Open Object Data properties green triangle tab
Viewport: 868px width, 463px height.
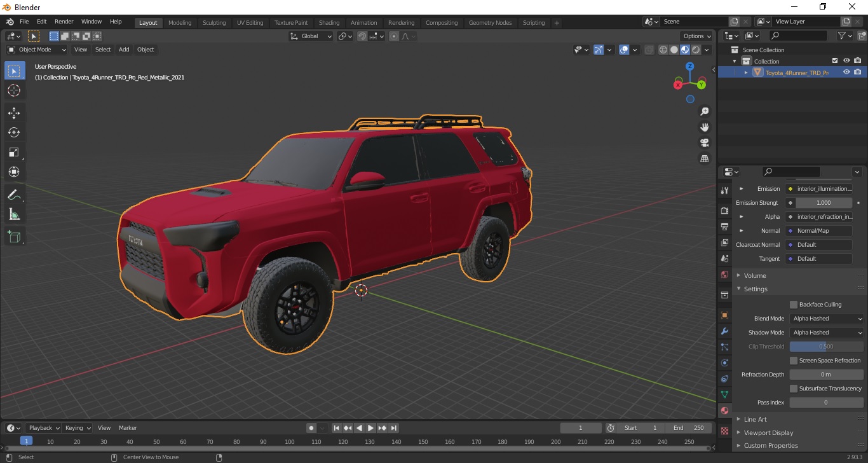tap(724, 394)
